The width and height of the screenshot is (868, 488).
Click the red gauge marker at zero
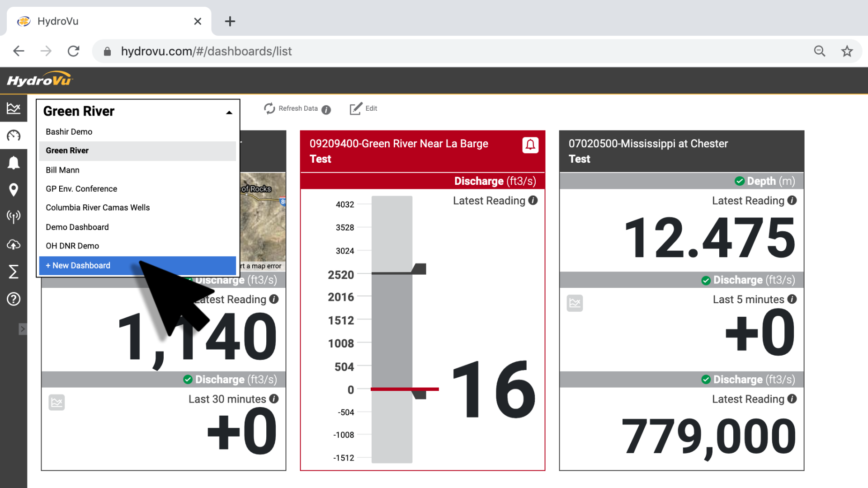point(404,389)
